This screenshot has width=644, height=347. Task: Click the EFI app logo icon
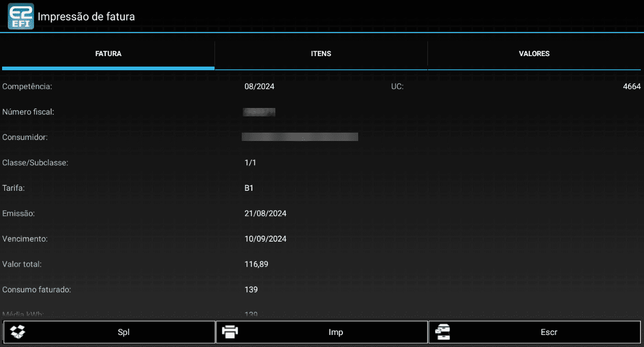point(20,16)
